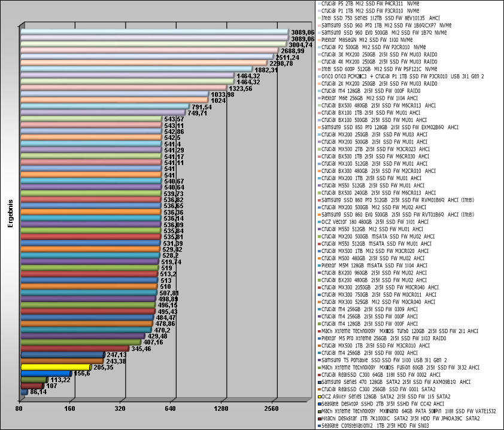Image resolution: width=504 pixels, height=430 pixels.
Task: Click the axis label '640'
Action: (x=171, y=408)
